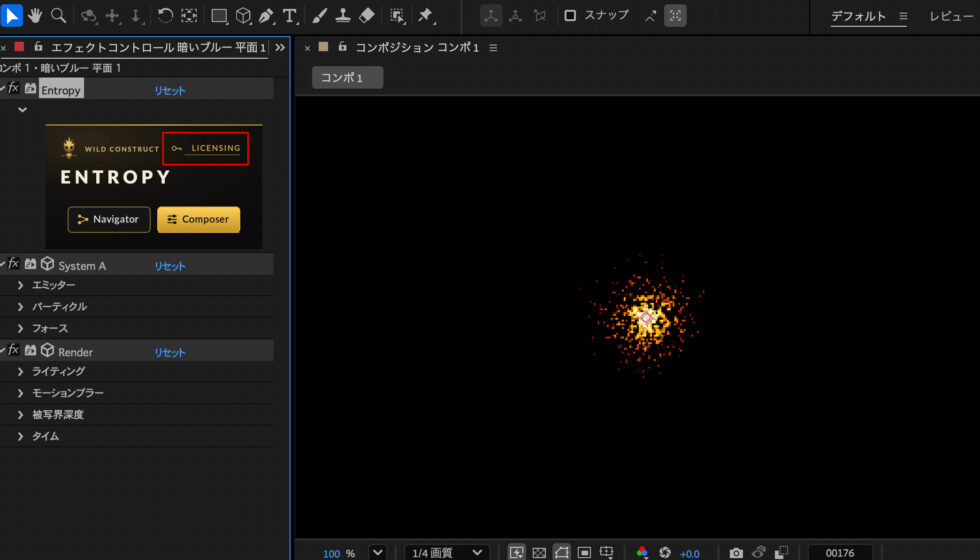This screenshot has height=560, width=980.
Task: Toggle snap collapsed compositions icon
Action: (x=676, y=16)
